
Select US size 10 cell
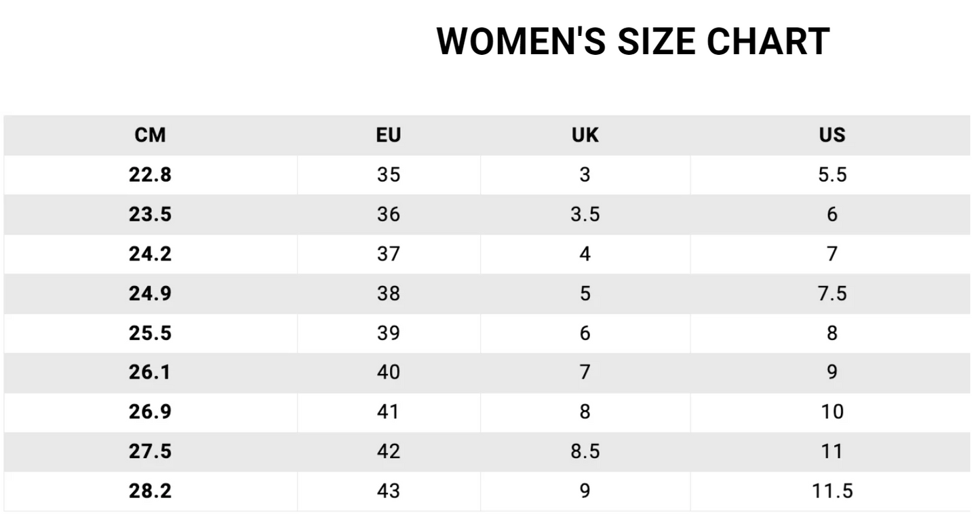click(x=832, y=412)
